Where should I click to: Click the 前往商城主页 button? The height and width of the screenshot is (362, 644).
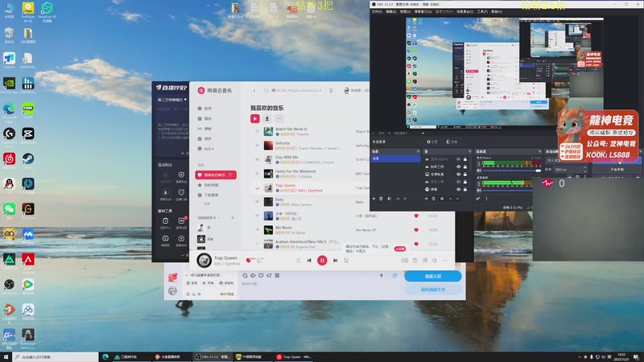pyautogui.click(x=433, y=290)
